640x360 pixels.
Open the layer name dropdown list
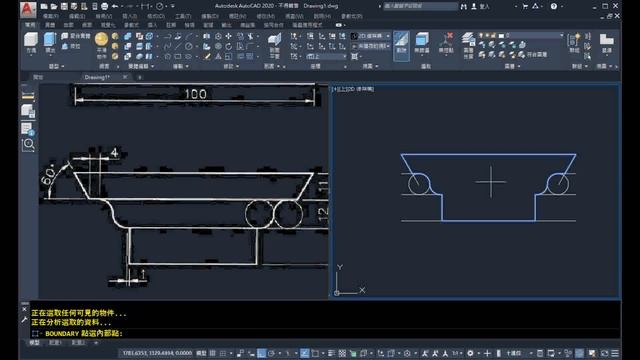[x=521, y=36]
